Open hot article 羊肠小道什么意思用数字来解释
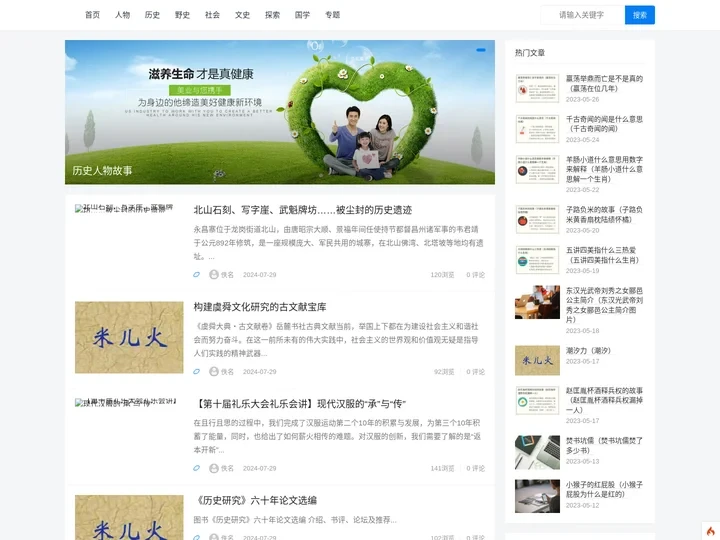 [x=604, y=169]
